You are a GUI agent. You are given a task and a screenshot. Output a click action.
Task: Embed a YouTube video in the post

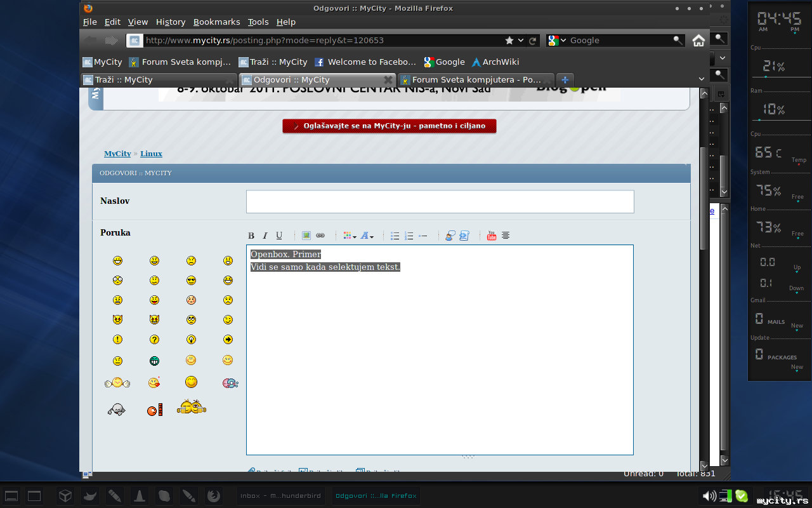[x=492, y=236]
